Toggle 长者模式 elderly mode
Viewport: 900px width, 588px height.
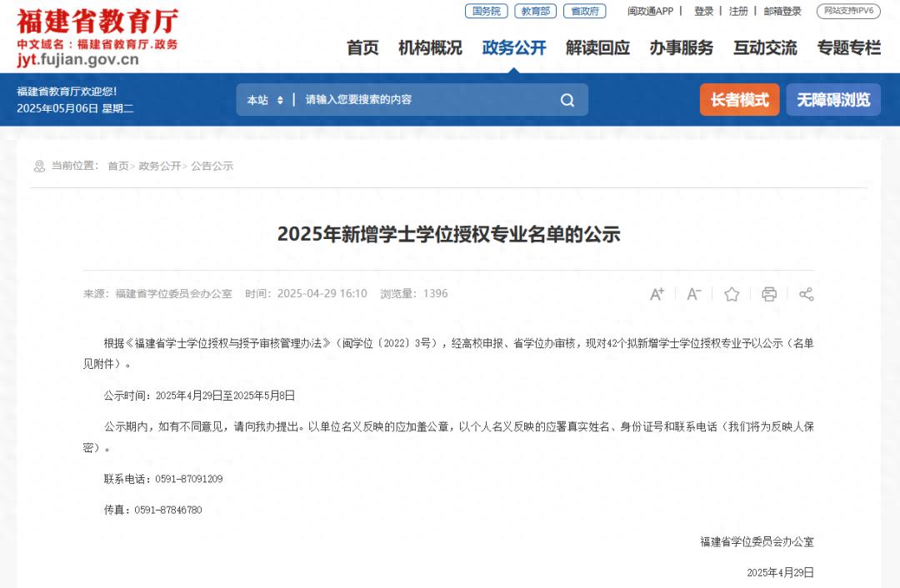[739, 100]
